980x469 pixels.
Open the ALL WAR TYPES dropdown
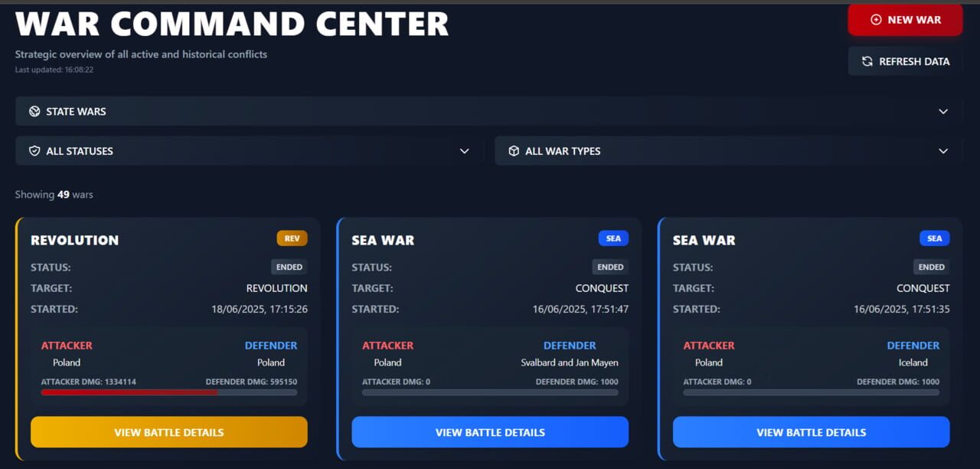click(943, 151)
